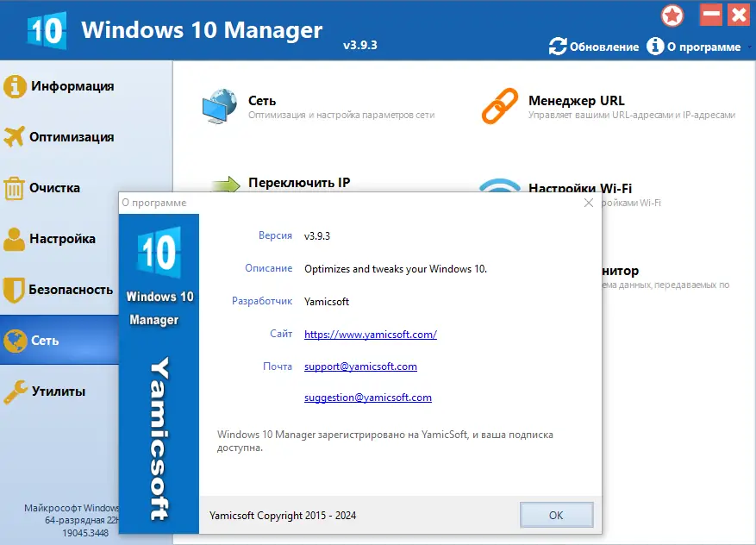Image resolution: width=756 pixels, height=545 pixels.
Task: Click the Переключить IP title
Action: (x=299, y=183)
